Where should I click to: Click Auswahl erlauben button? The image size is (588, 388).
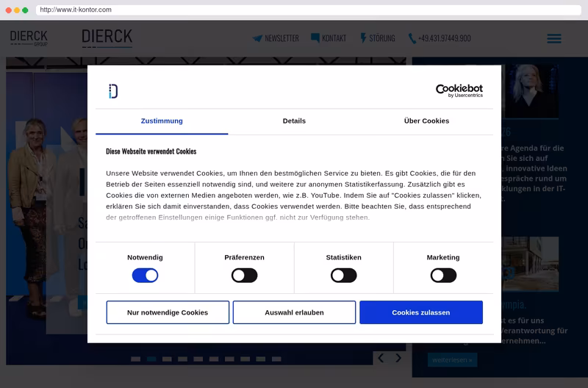[295, 312]
